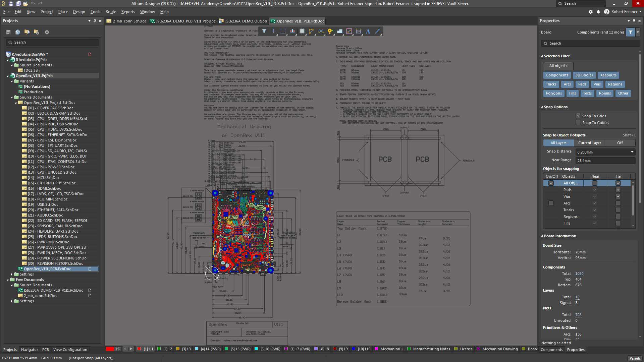Click the selection filter funnel in active bar
Screen dimensions: 644x362
264,31
